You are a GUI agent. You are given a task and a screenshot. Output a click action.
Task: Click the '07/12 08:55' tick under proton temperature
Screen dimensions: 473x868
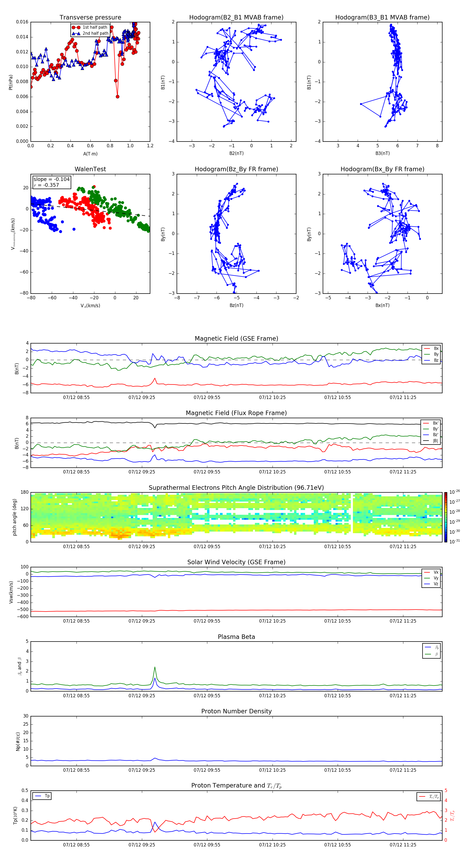[x=76, y=845]
